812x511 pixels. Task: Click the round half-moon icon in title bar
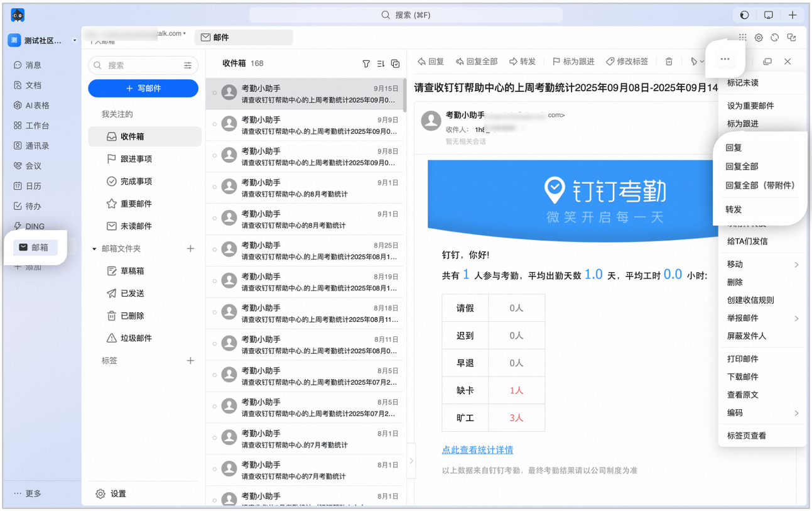tap(745, 15)
